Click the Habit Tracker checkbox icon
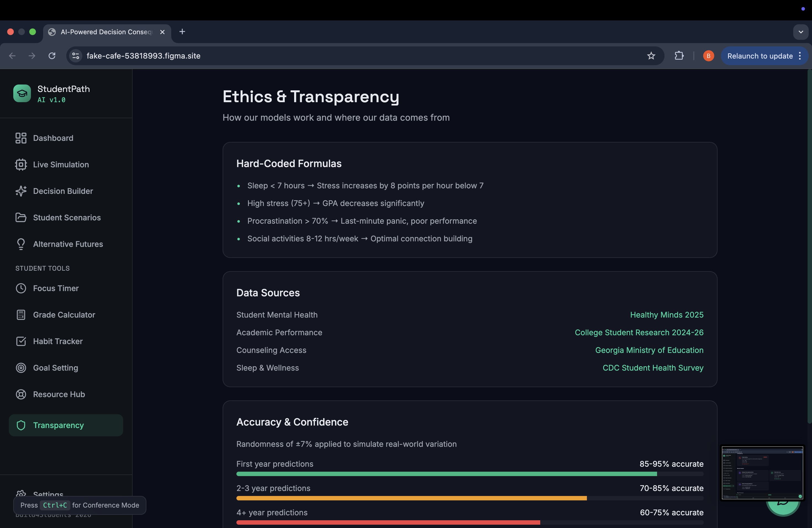The width and height of the screenshot is (812, 528). point(21,341)
